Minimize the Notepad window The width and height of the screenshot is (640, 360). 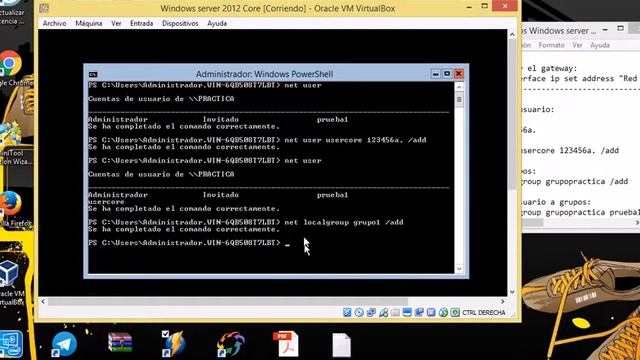[x=605, y=29]
